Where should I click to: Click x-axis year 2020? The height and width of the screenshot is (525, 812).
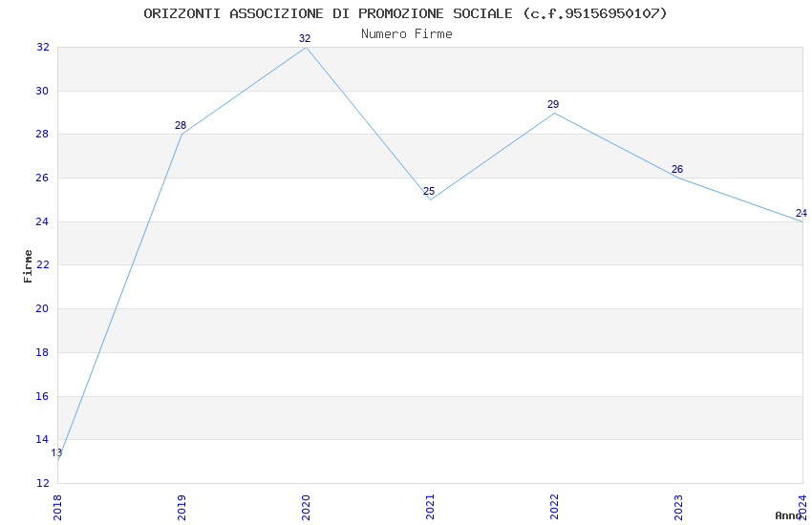tap(306, 507)
